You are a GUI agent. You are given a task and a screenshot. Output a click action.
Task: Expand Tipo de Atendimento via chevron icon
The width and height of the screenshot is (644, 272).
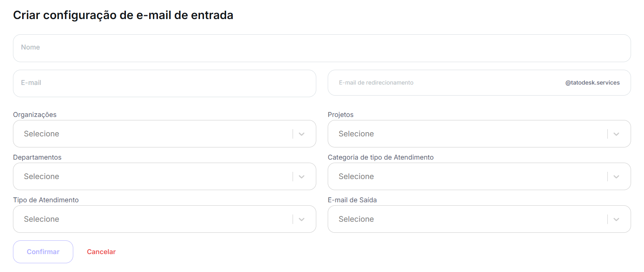coord(301,219)
